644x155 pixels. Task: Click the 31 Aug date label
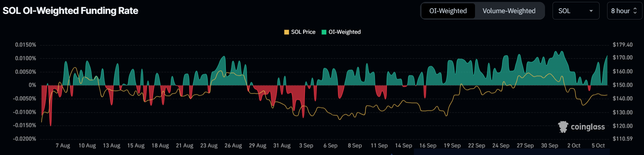click(282, 146)
